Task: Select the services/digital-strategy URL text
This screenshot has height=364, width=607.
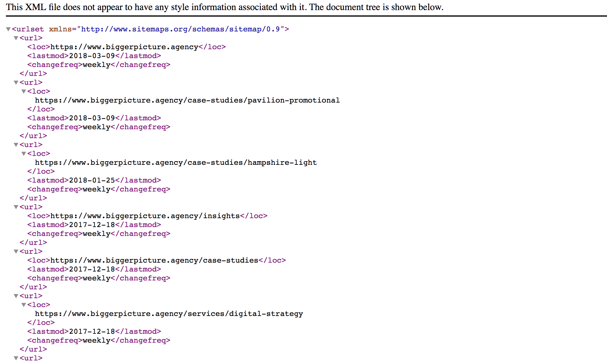Action: point(169,314)
